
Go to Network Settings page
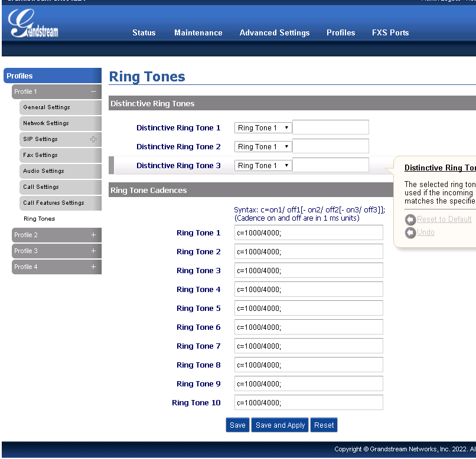tap(60, 123)
